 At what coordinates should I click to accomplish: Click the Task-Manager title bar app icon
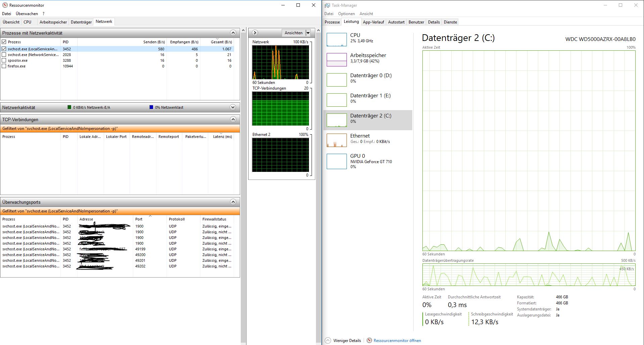tap(327, 5)
